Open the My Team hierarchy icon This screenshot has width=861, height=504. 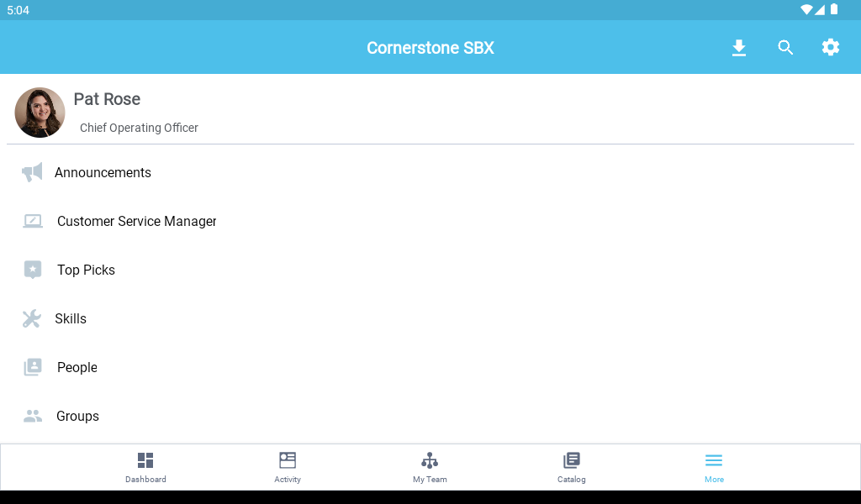(430, 460)
